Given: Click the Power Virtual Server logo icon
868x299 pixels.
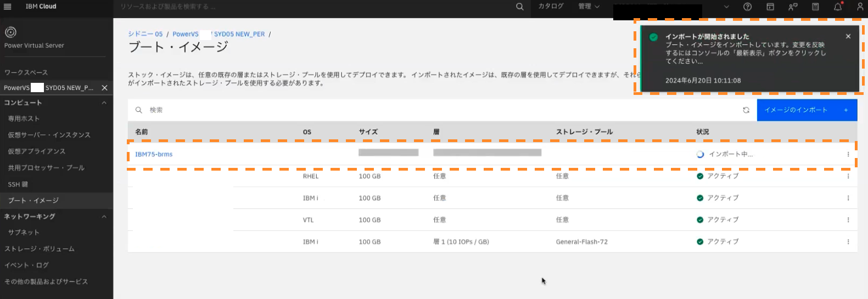Looking at the screenshot, I should (10, 32).
